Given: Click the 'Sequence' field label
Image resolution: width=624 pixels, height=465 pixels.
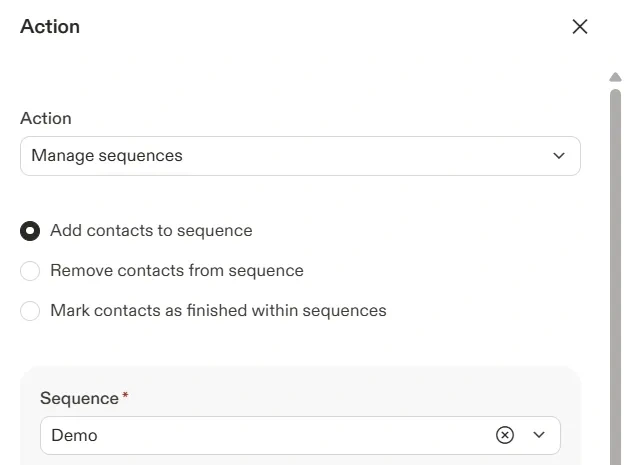Looking at the screenshot, I should tap(79, 398).
